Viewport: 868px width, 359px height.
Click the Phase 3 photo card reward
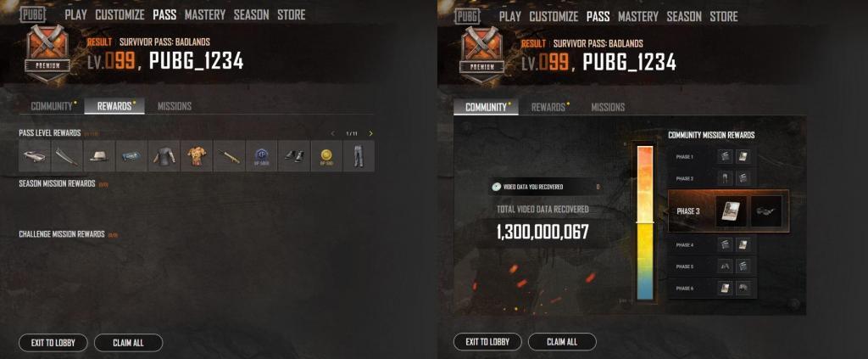tap(731, 211)
